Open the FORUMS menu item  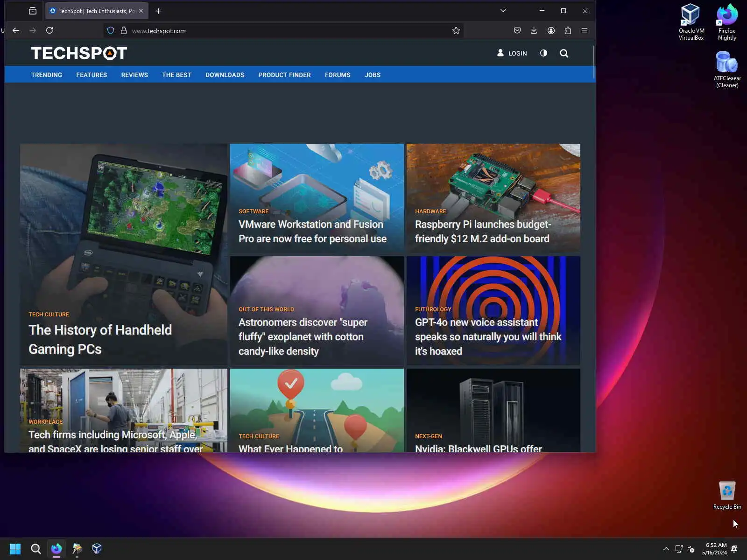(x=338, y=75)
